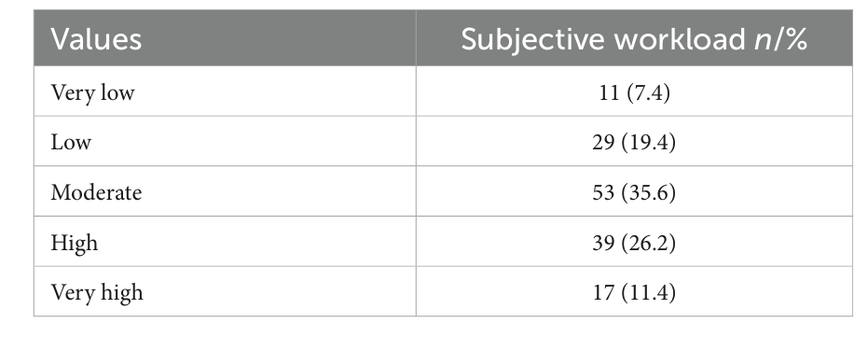868x337 pixels.
Task: Click the number 17 in Very high row
Action: click(x=603, y=292)
